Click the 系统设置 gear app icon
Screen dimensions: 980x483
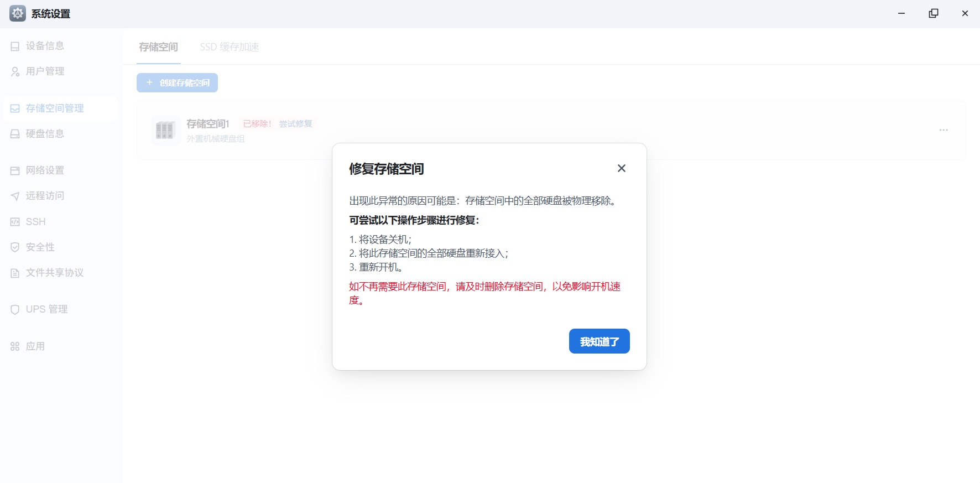[18, 13]
